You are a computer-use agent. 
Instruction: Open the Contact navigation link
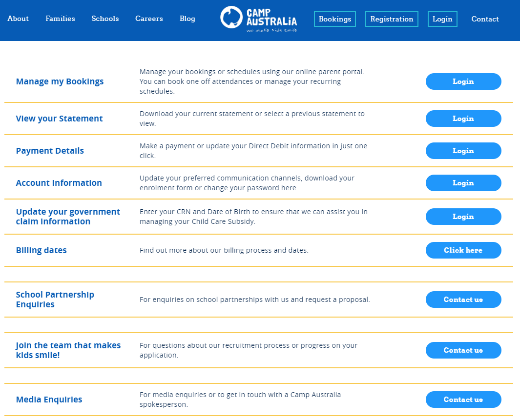tap(485, 19)
